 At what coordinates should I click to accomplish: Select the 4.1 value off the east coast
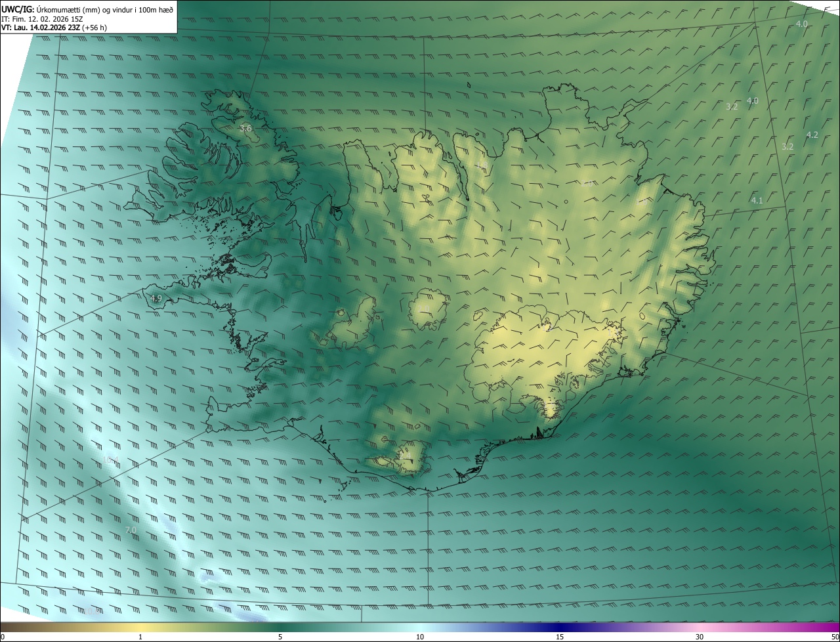(757, 200)
